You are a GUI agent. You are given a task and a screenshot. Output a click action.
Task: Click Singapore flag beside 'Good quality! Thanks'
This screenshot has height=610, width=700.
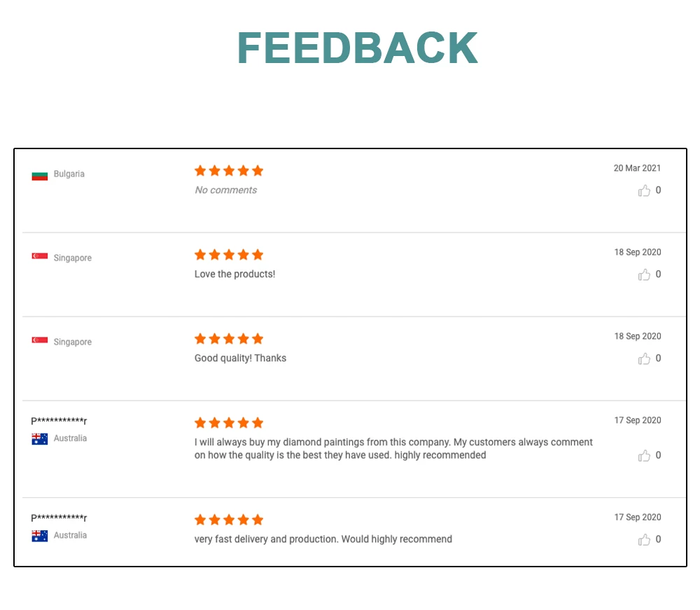[40, 341]
